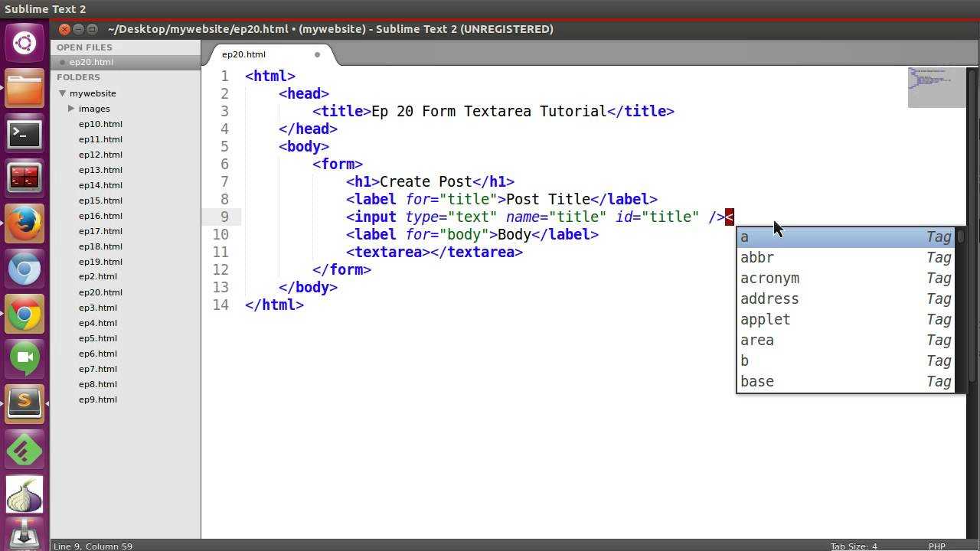Expand the images folder

click(71, 109)
